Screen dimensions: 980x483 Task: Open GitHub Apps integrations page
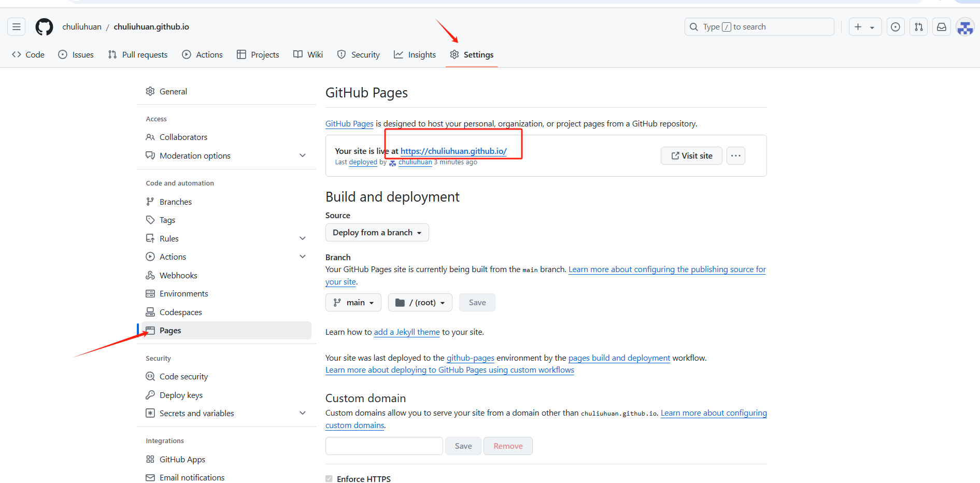[226, 459]
